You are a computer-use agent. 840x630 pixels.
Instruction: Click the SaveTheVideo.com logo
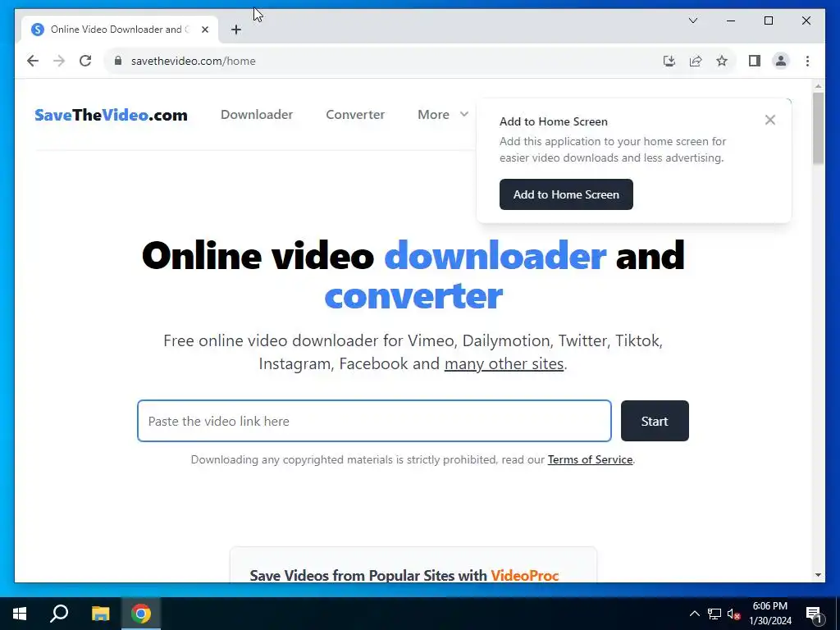pyautogui.click(x=111, y=115)
